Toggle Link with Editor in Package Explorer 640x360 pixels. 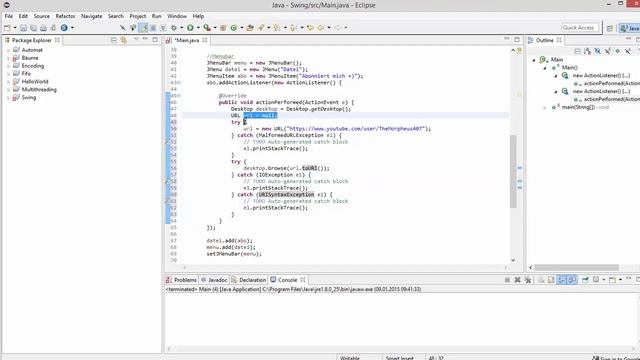pos(123,40)
